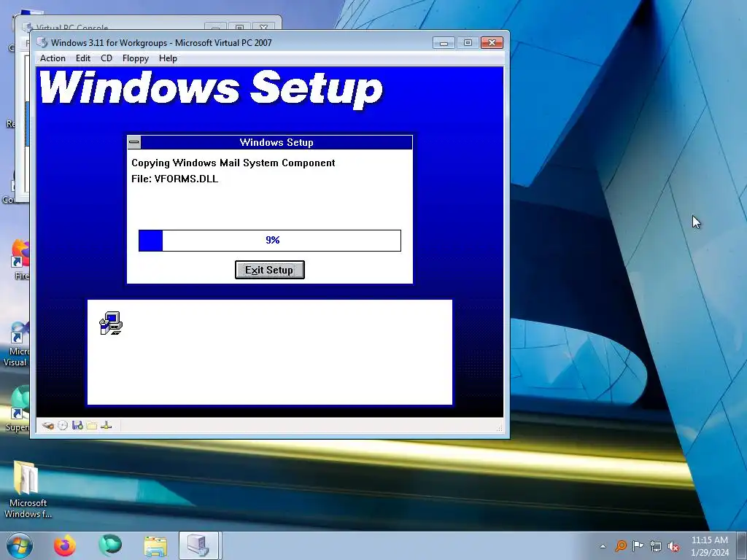Viewport: 747px width, 560px height.
Task: Open the Windows Setup dialog control menu box
Action: pyautogui.click(x=134, y=142)
